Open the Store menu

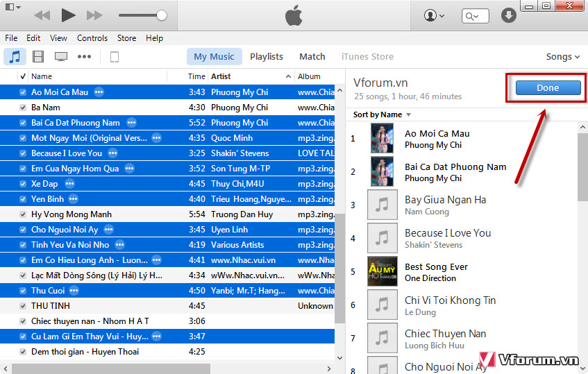tap(126, 38)
